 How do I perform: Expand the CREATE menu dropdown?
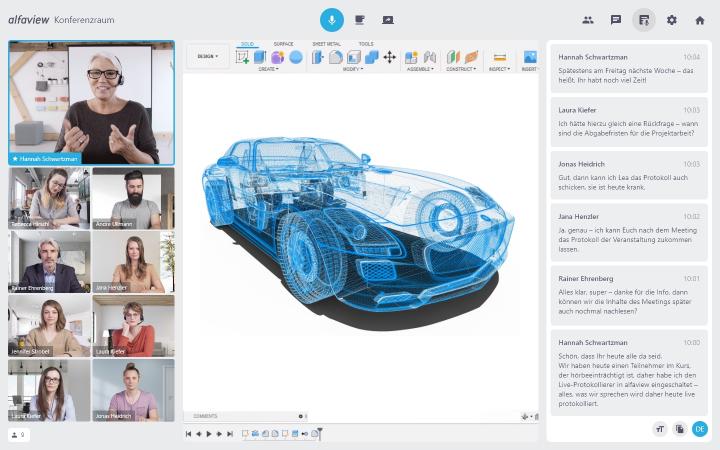268,70
